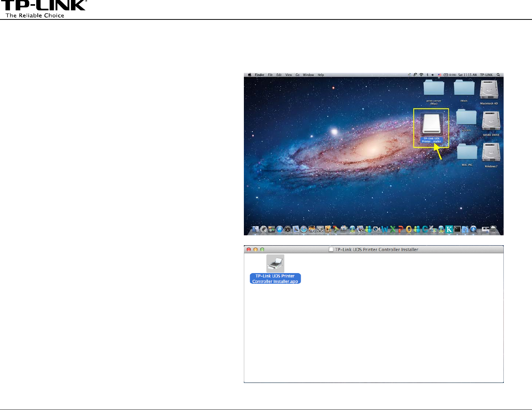Open the Help menu

click(321, 75)
